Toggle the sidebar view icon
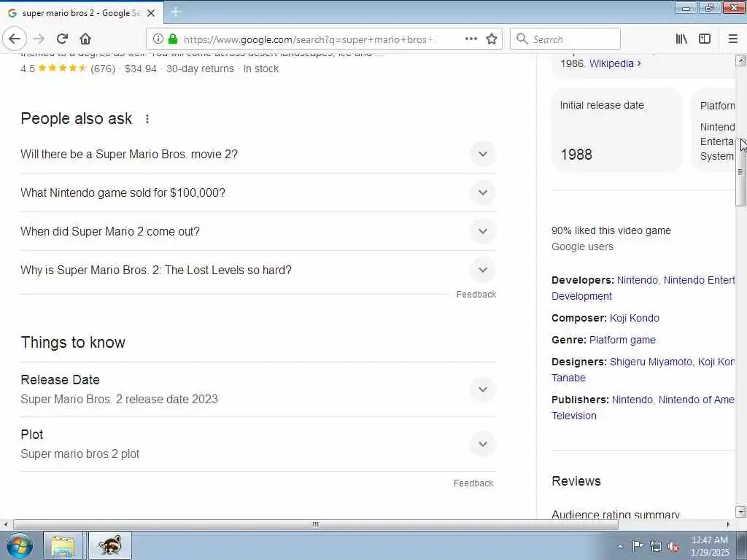The width and height of the screenshot is (747, 560). [x=705, y=39]
